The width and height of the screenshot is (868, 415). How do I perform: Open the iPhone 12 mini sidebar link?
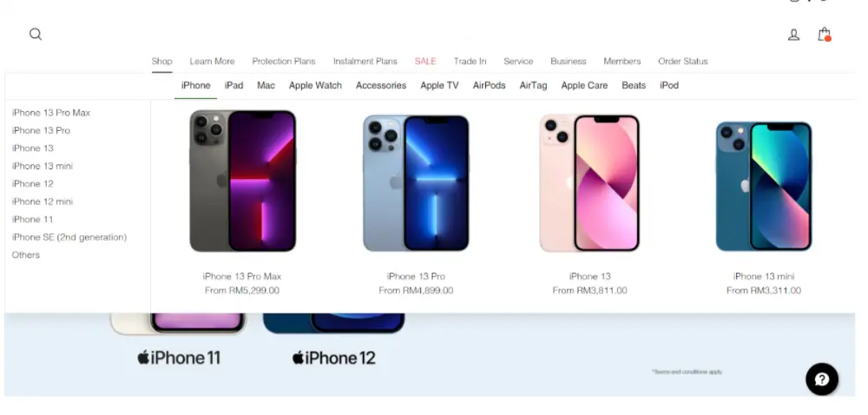[x=42, y=201]
